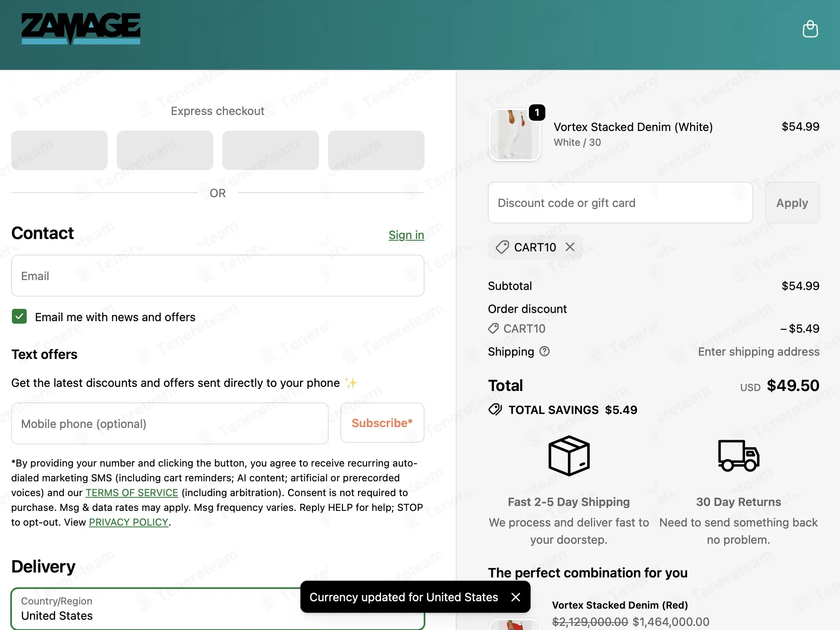Click the 'Express checkout' heading
This screenshot has height=630, width=840.
pos(217,111)
